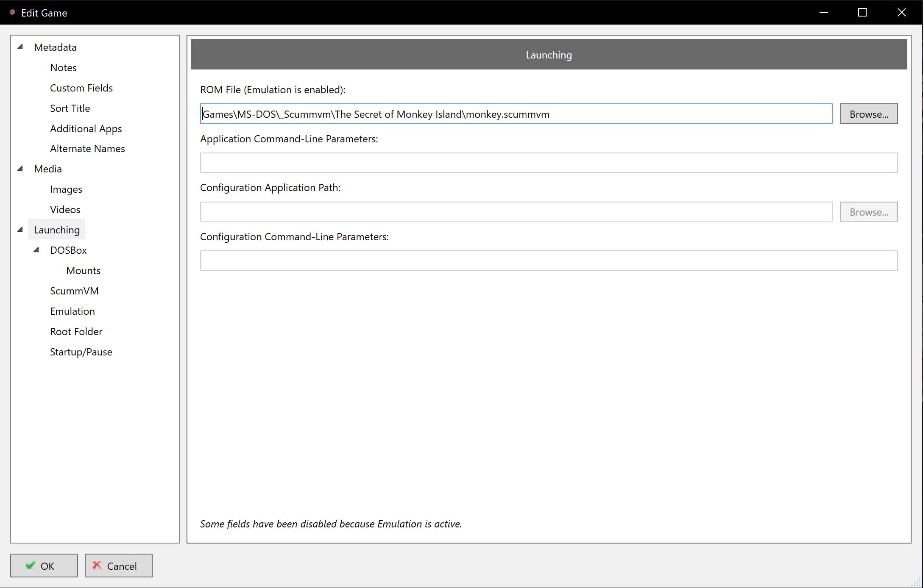
Task: Collapse the DOSBox tree node
Action: (36, 250)
